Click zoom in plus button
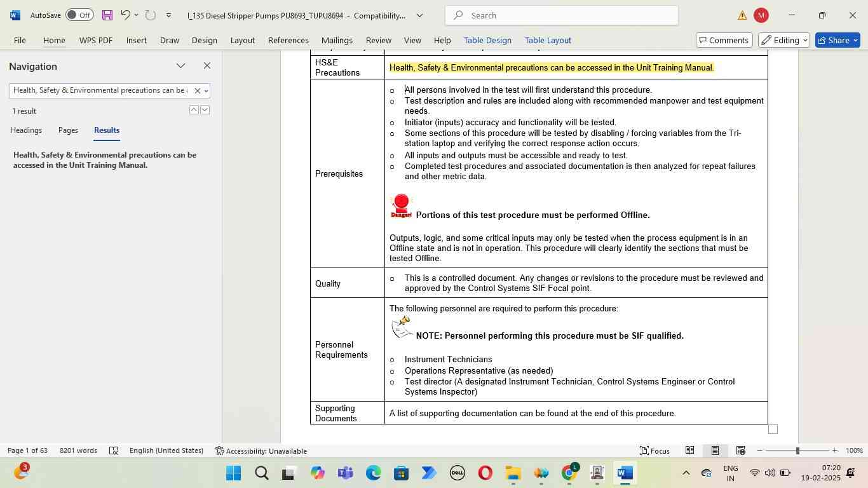Viewport: 868px width, 488px height. [835, 451]
